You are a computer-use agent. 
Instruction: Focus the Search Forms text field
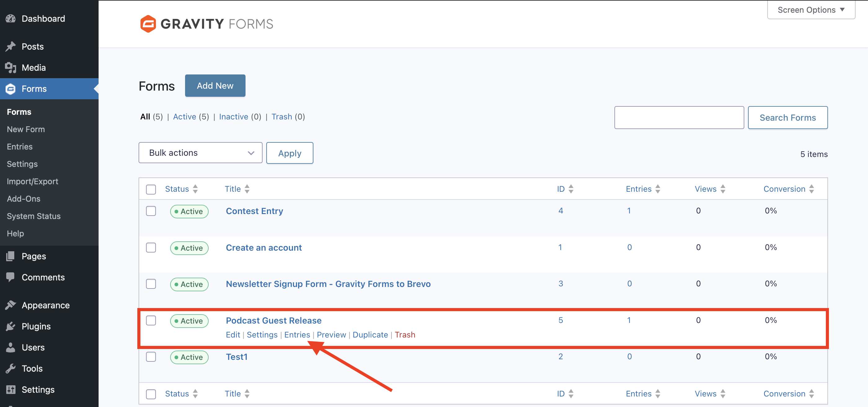pyautogui.click(x=679, y=118)
